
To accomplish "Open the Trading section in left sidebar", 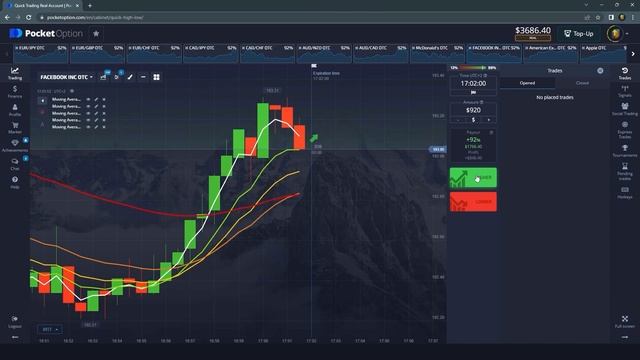I will (x=15, y=73).
